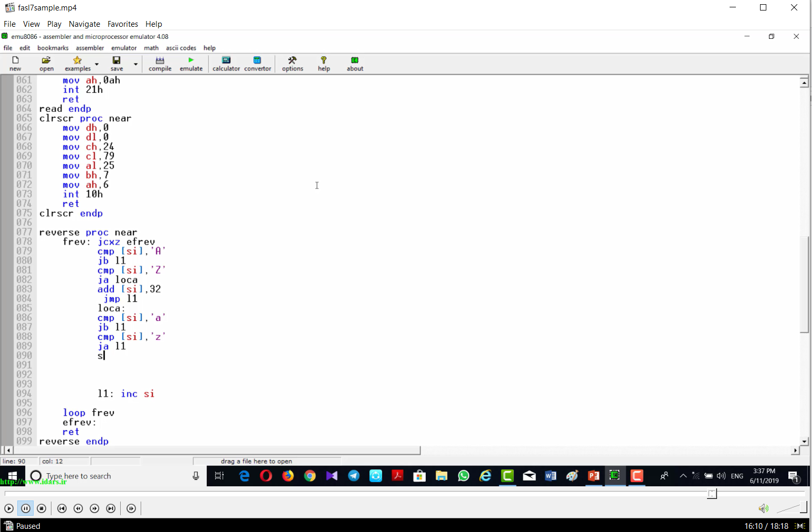Click the stop playback button
This screenshot has height=532, width=812.
tap(41, 508)
